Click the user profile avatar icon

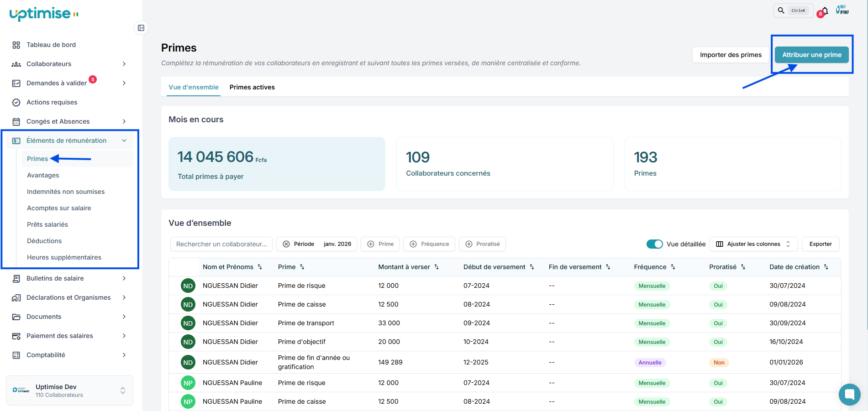click(842, 10)
